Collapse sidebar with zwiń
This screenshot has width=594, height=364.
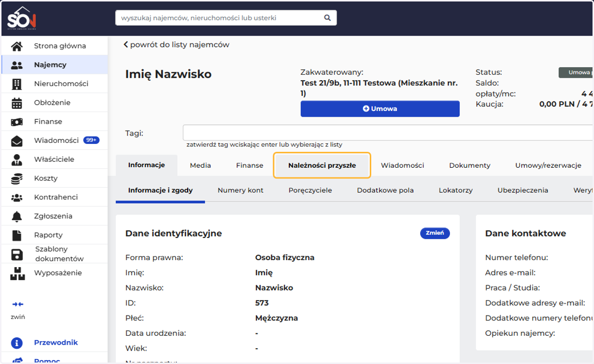pyautogui.click(x=18, y=317)
